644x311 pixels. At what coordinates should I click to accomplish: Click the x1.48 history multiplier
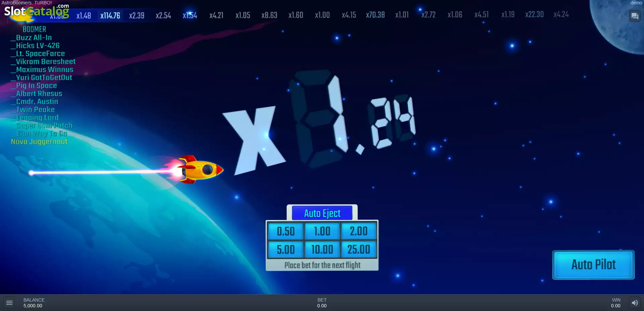84,15
